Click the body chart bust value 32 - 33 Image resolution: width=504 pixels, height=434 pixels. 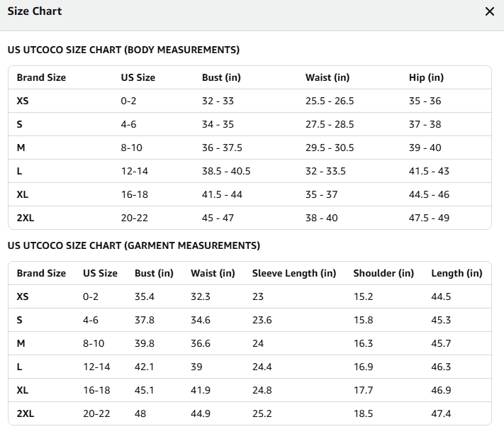tap(218, 101)
